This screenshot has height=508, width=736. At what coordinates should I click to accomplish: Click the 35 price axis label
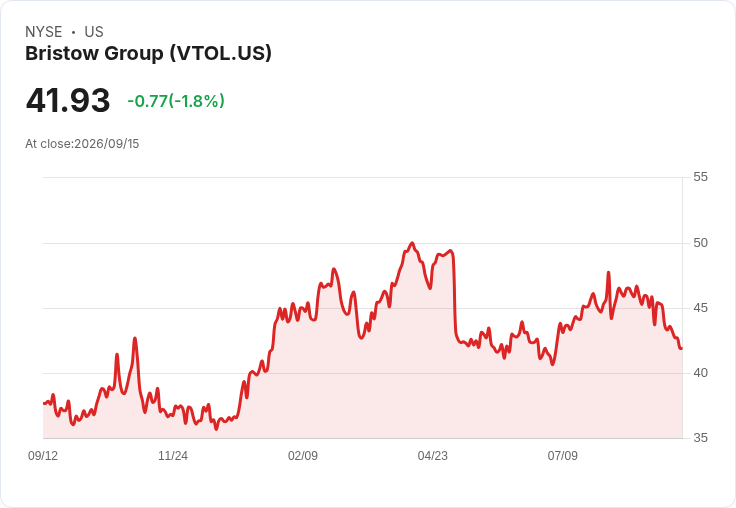pyautogui.click(x=700, y=438)
